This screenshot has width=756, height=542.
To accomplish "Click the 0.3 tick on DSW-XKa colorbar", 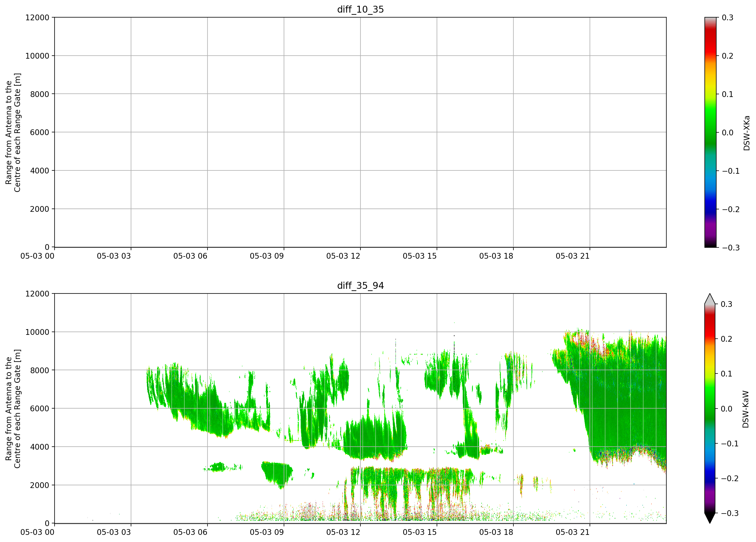I will pyautogui.click(x=727, y=18).
